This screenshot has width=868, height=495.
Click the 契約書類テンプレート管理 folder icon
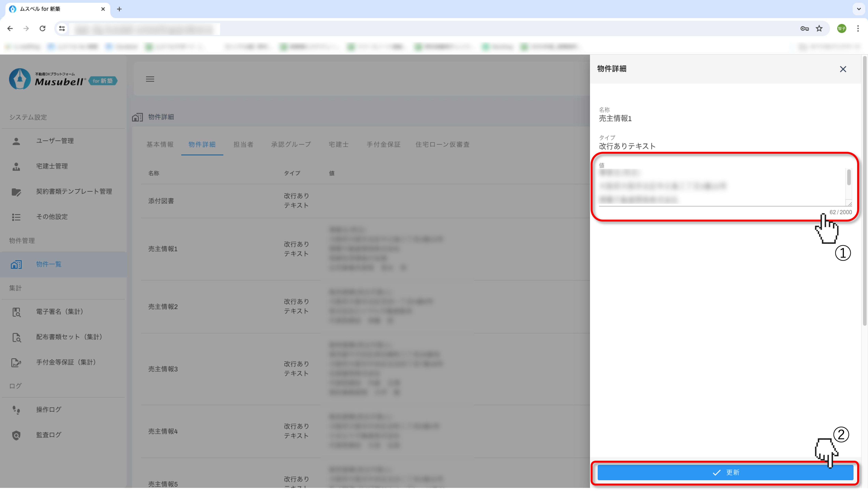pyautogui.click(x=16, y=192)
